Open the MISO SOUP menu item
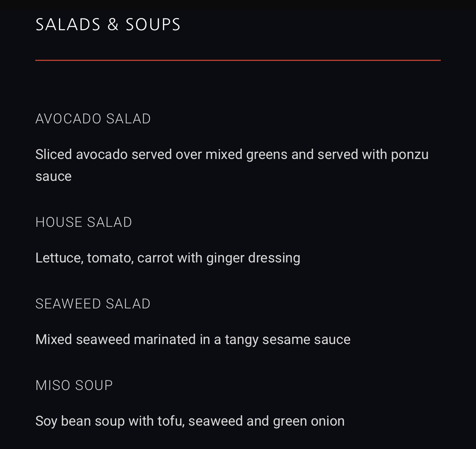 tap(74, 385)
